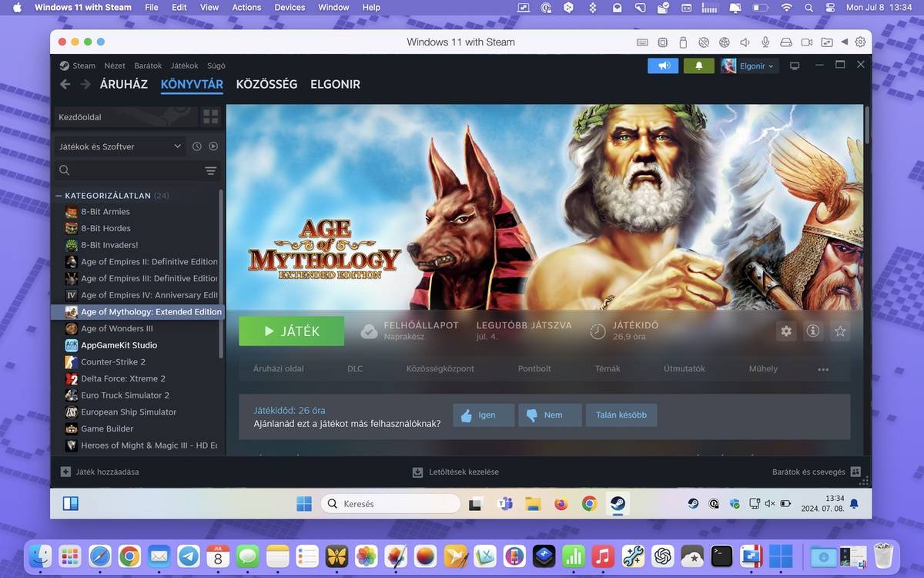This screenshot has height=578, width=924.
Task: Open the Nézet menu
Action: 115,66
